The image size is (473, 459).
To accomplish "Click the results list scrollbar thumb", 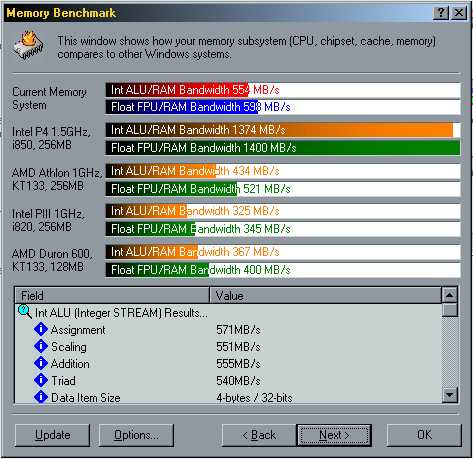I will (449, 310).
